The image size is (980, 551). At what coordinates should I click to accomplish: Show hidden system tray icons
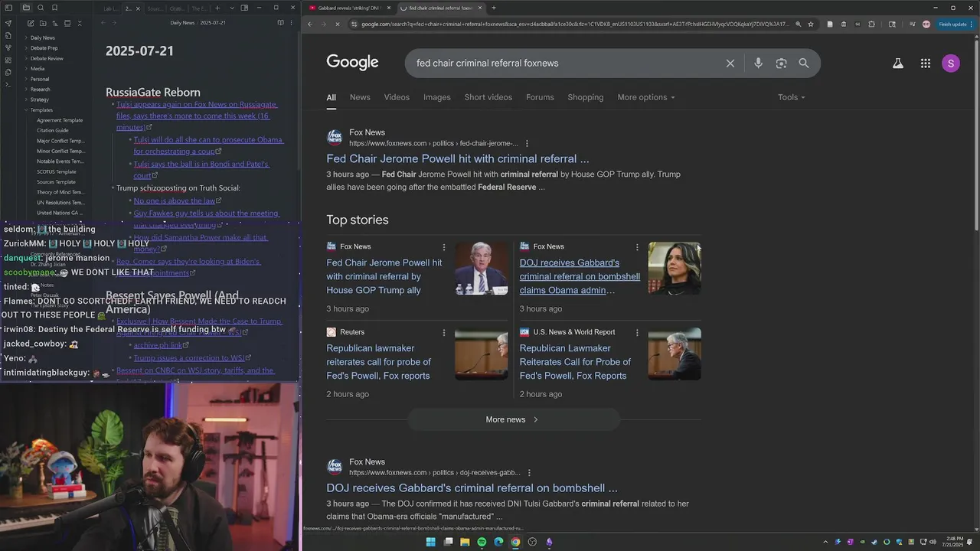click(825, 542)
